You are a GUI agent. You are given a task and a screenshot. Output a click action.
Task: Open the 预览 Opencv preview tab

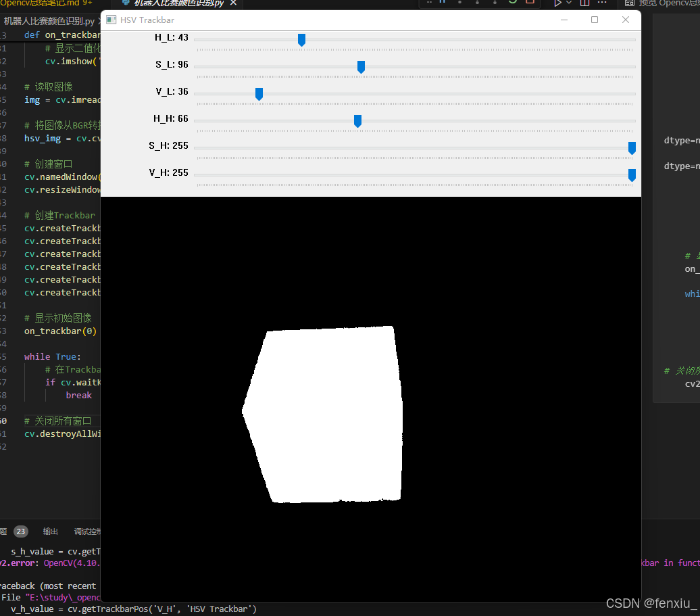[662, 3]
